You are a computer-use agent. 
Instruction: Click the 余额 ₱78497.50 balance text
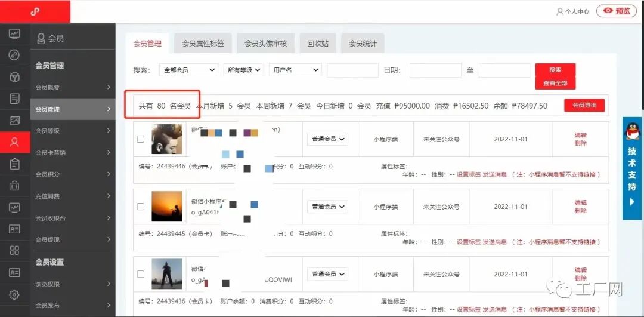click(521, 106)
